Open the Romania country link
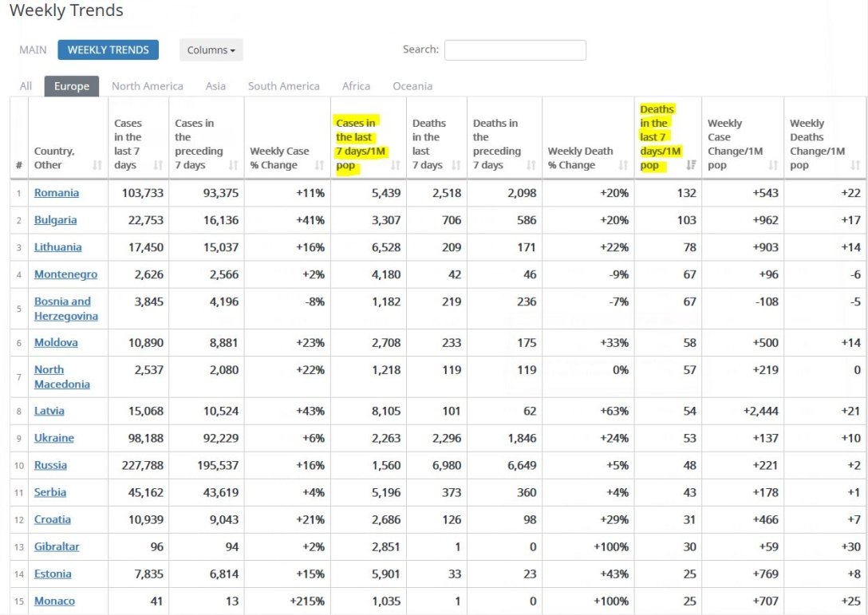This screenshot has width=868, height=615. (57, 193)
